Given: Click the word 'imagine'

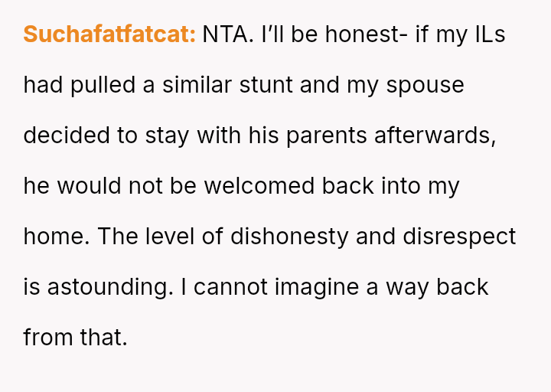Looking at the screenshot, I should (321, 287).
